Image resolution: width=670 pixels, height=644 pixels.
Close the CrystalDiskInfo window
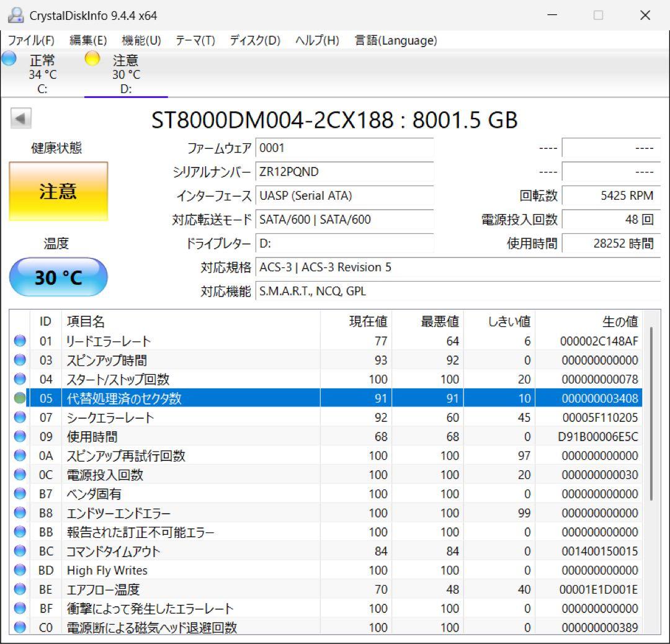(645, 16)
